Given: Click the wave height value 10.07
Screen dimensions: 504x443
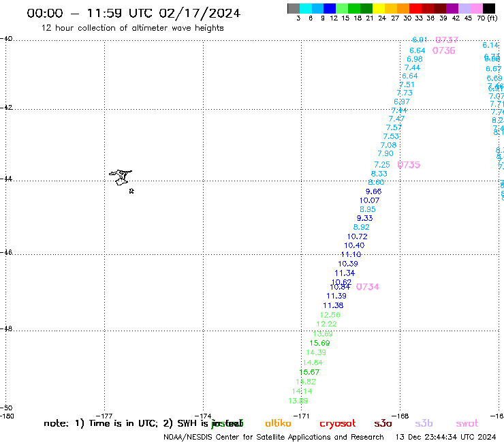Looking at the screenshot, I should tap(369, 200).
